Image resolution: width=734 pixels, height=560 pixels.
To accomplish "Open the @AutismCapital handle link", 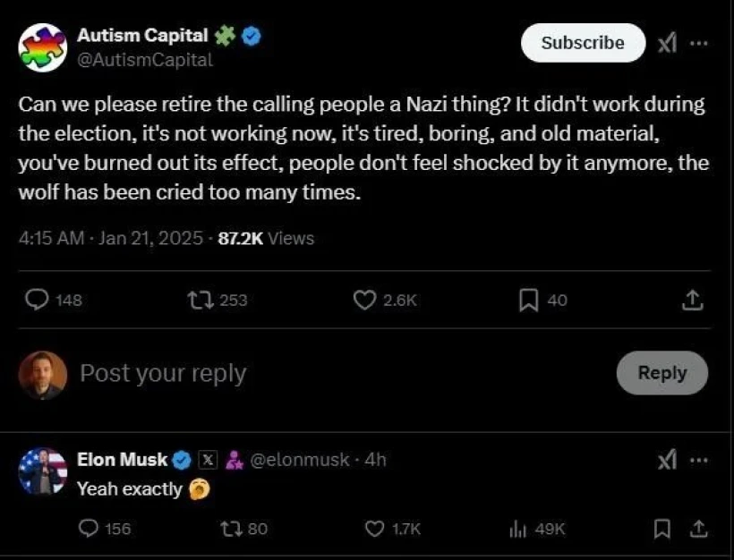I will pos(145,60).
